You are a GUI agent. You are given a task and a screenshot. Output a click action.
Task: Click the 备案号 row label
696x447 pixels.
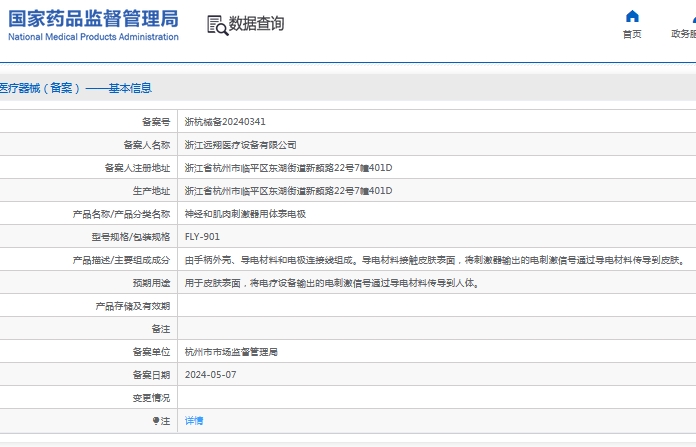tap(156, 122)
